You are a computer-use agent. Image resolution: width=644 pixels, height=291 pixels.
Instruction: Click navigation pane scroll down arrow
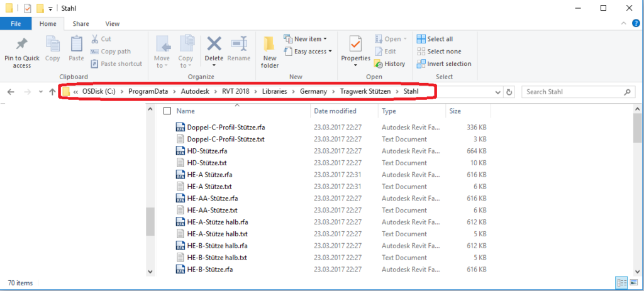pos(150,272)
